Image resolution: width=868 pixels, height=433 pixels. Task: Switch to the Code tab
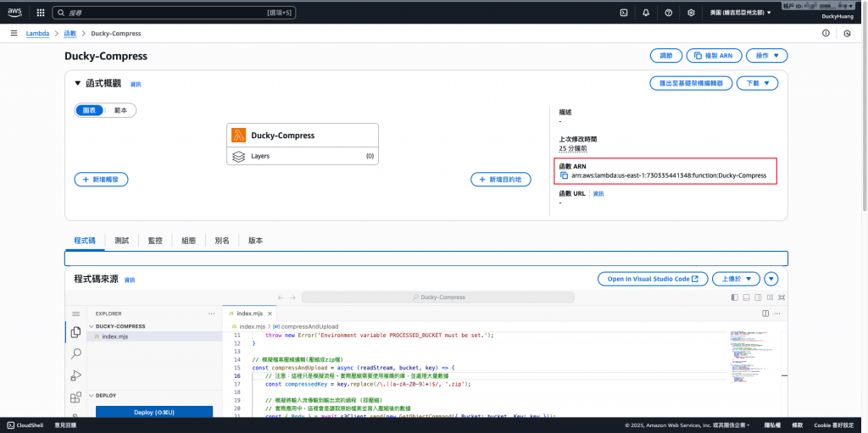pos(85,241)
